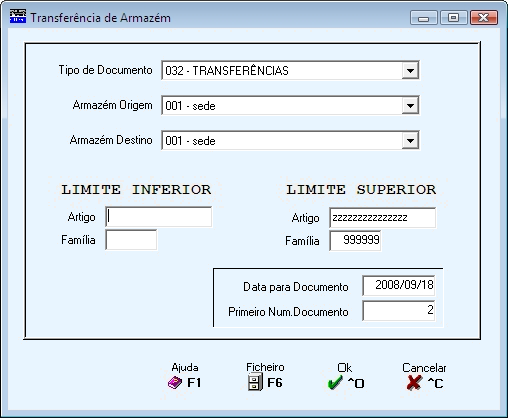Expand the Armazém Origem dropdown arrow
This screenshot has width=508, height=418.
coord(410,106)
